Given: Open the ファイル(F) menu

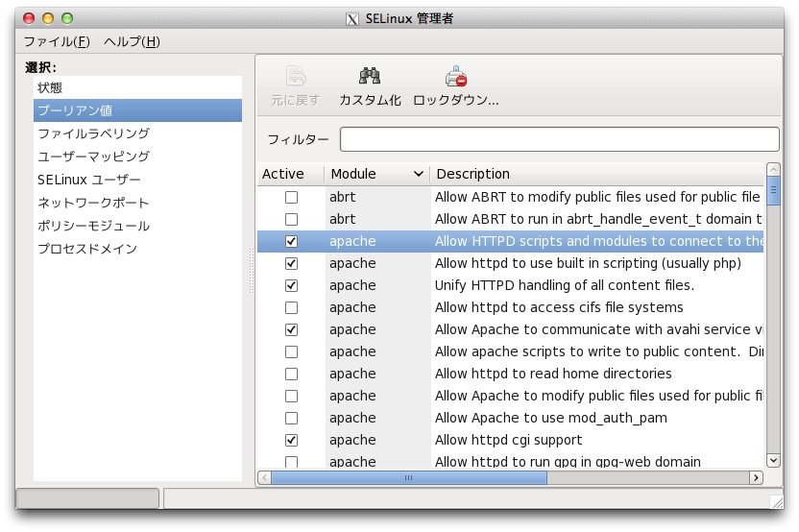Looking at the screenshot, I should (57, 42).
